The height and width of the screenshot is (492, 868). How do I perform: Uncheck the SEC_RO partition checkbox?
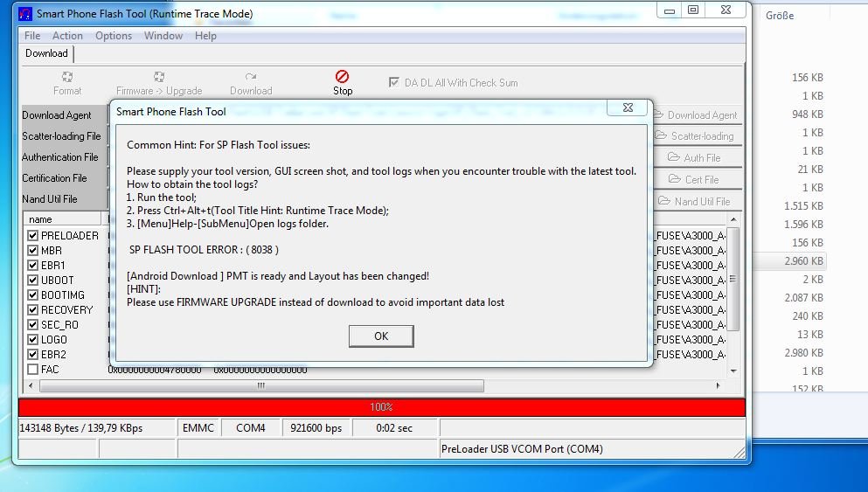(x=32, y=325)
